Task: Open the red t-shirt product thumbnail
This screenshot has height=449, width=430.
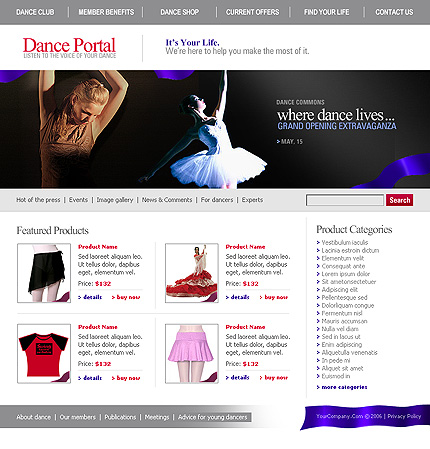Action: (x=44, y=354)
